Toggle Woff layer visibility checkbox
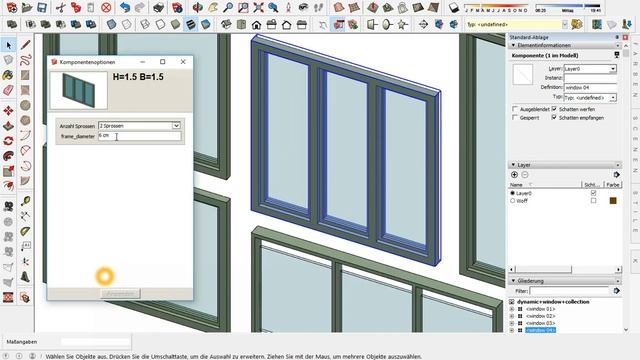 (x=593, y=201)
